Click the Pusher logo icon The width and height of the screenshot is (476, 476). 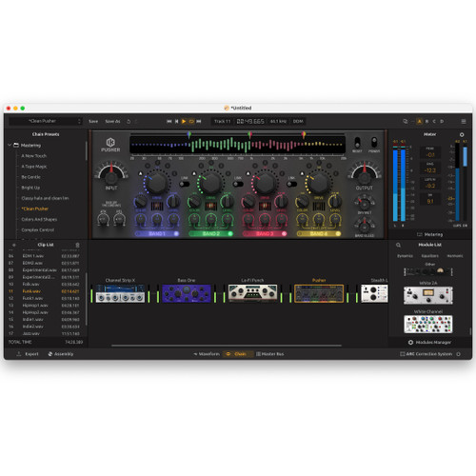(x=110, y=142)
